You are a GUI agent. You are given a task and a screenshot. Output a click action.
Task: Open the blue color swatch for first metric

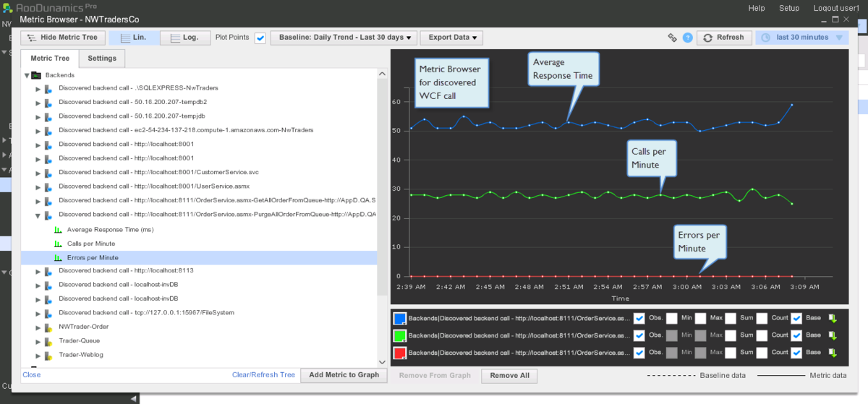[399, 318]
